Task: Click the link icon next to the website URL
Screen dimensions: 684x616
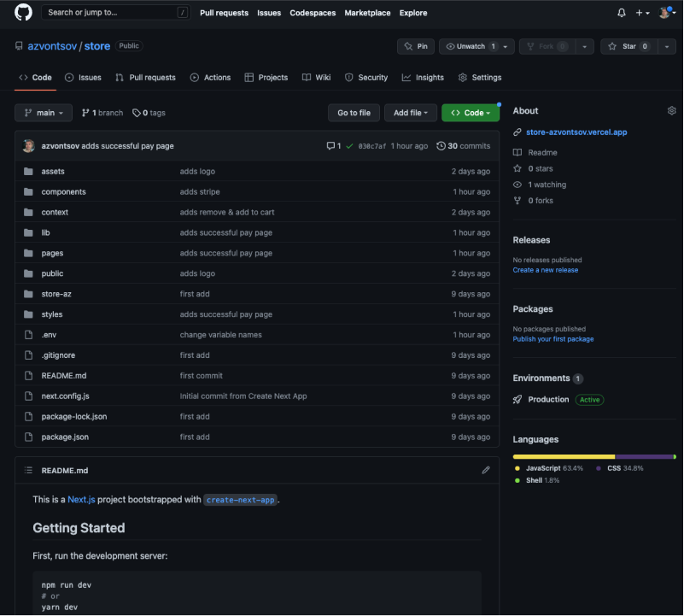Action: pos(517,132)
